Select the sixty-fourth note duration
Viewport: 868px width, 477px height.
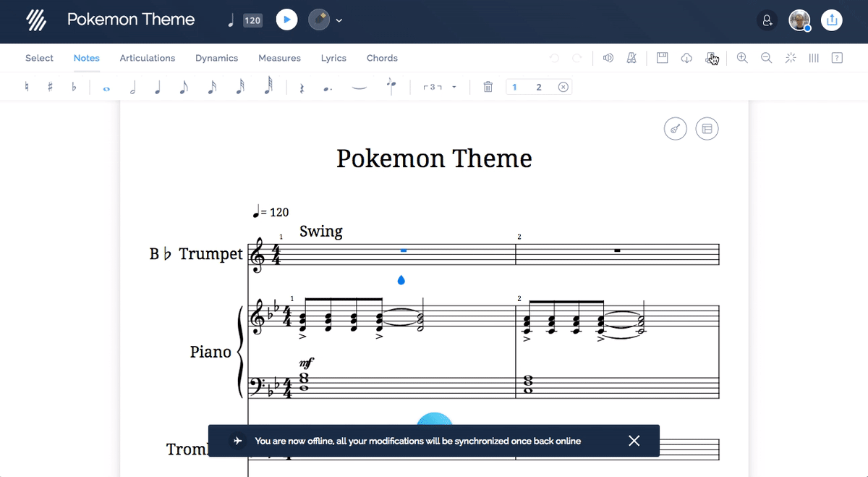[268, 87]
